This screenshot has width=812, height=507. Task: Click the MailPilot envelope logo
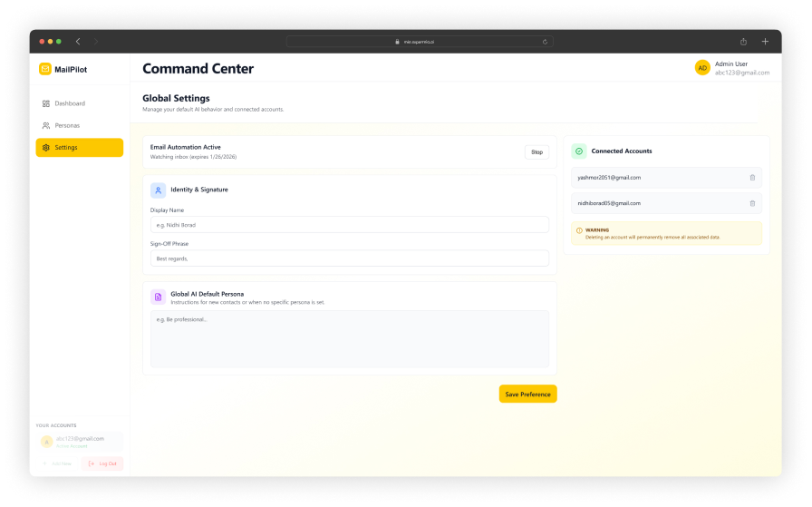click(x=45, y=69)
